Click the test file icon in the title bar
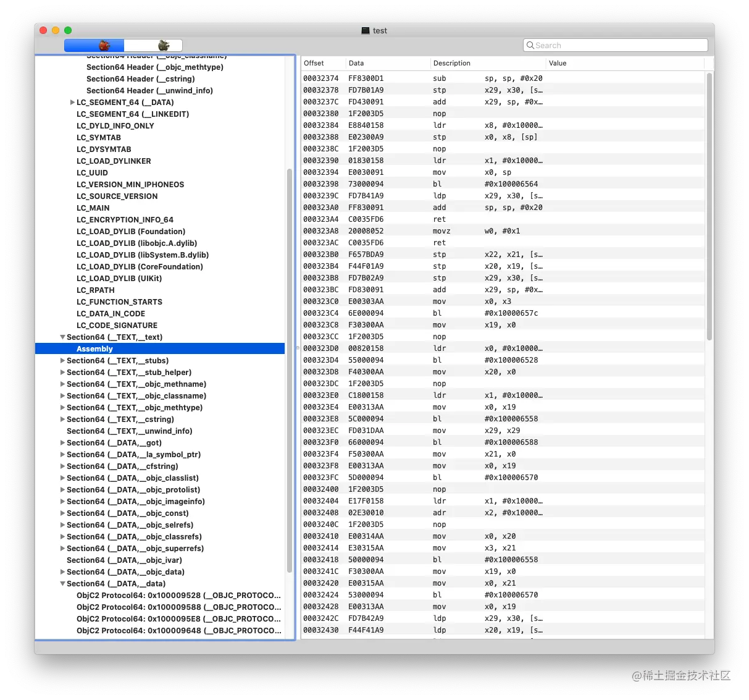The height and width of the screenshot is (700, 749). point(366,30)
